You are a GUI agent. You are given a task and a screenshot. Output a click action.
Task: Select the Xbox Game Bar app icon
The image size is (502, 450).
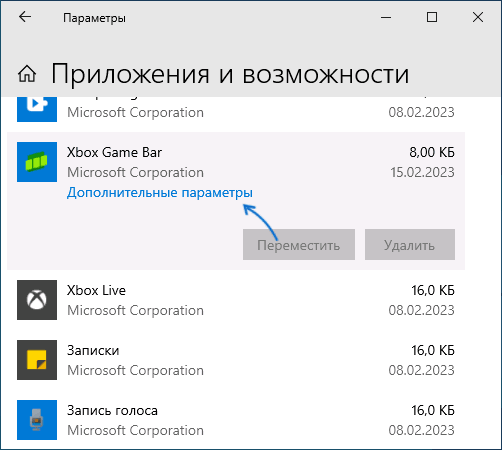point(37,162)
